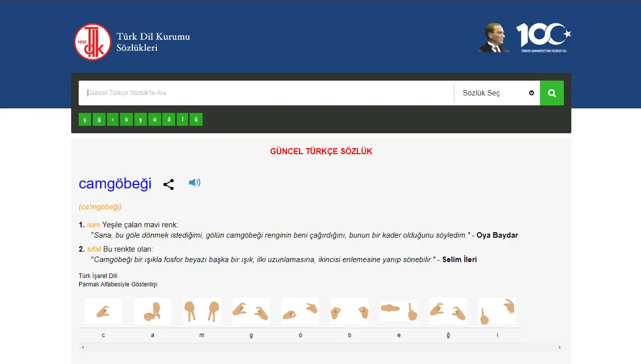Click the (ca'mgöbeği) pronunciation text
The height and width of the screenshot is (364, 641).
[100, 207]
